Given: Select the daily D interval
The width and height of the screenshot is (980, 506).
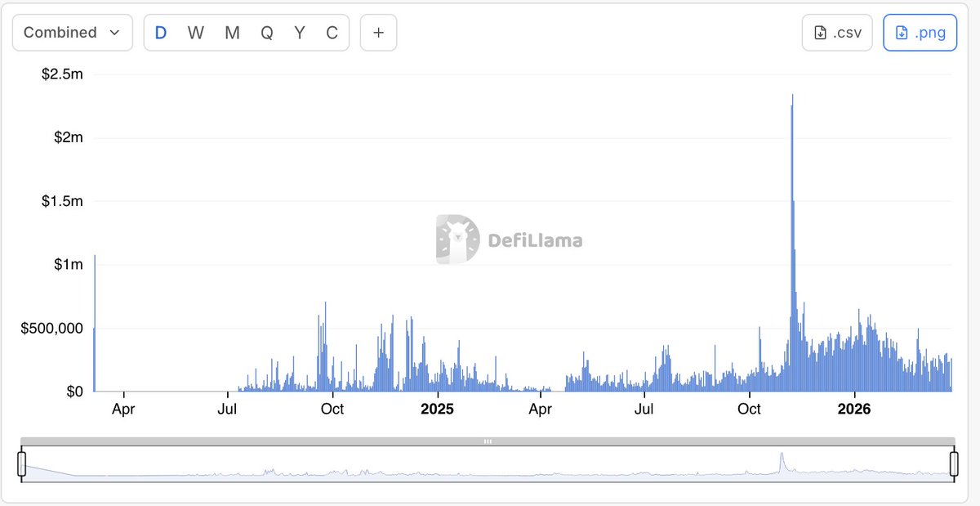Looking at the screenshot, I should click(161, 33).
